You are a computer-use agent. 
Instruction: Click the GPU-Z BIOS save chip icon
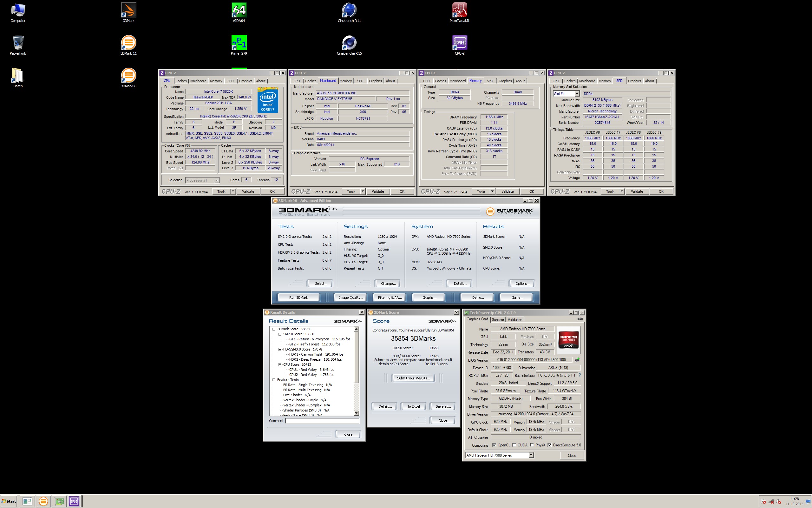[577, 360]
